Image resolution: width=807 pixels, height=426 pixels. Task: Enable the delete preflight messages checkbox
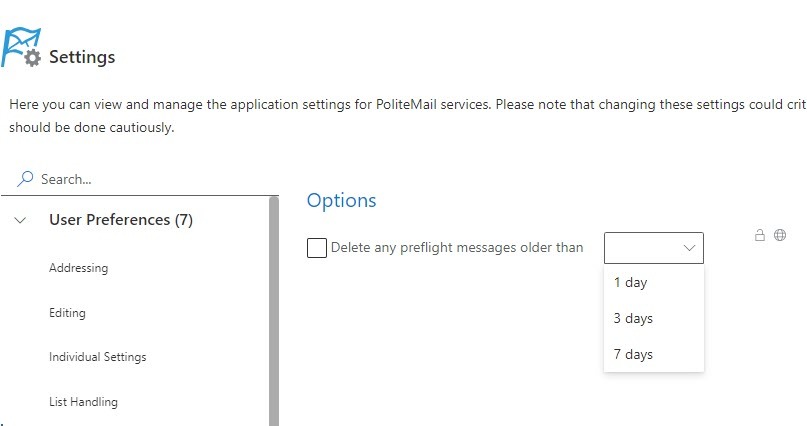(317, 248)
